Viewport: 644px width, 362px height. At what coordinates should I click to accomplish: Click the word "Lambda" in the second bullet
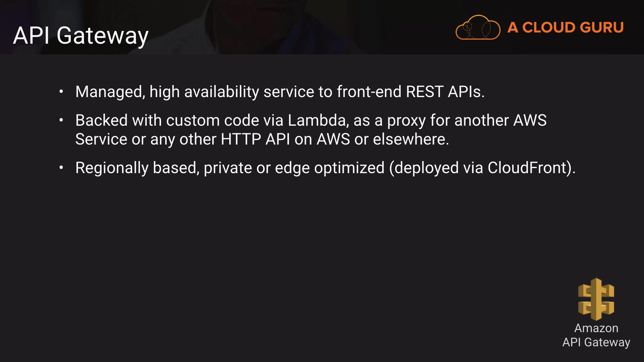[317, 120]
